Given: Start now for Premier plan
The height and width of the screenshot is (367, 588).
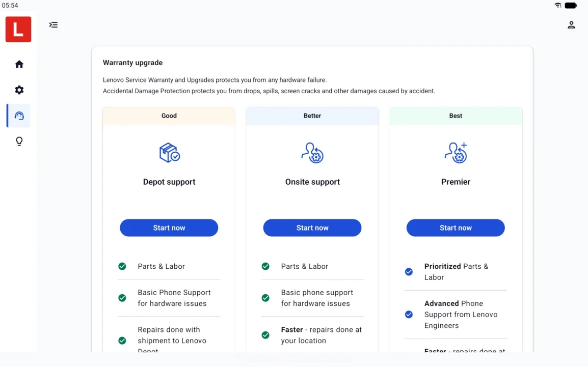Looking at the screenshot, I should point(456,228).
